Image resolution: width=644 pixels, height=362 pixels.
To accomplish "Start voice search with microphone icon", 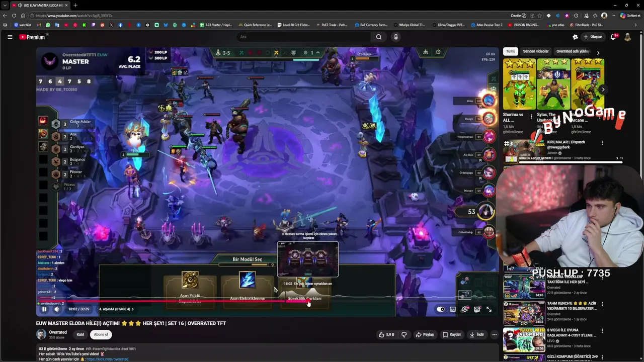I will point(396,37).
